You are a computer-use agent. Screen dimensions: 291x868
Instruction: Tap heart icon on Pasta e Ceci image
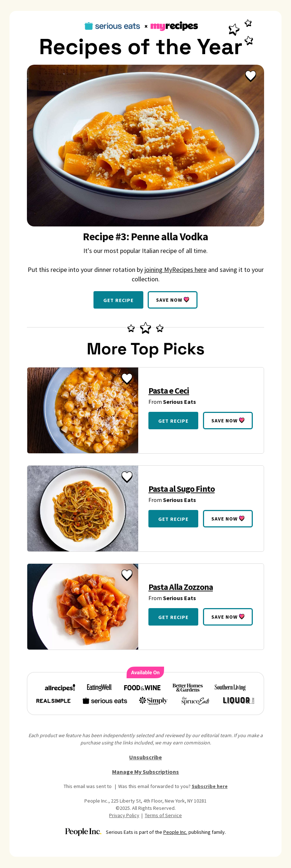127,378
